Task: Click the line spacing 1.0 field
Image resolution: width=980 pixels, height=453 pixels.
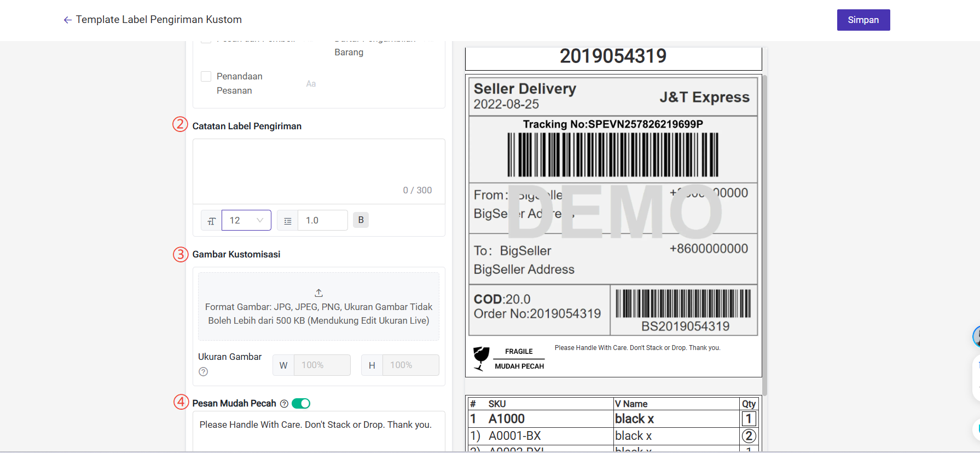Action: 322,220
